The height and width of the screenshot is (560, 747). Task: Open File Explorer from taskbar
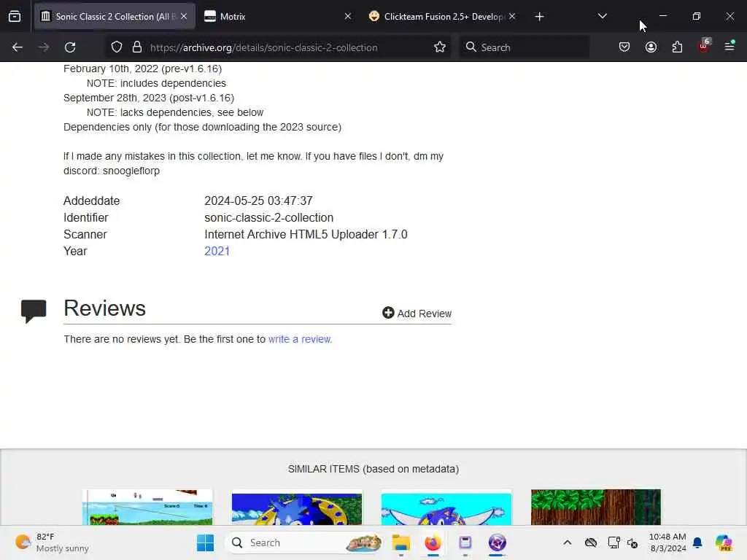click(x=401, y=542)
